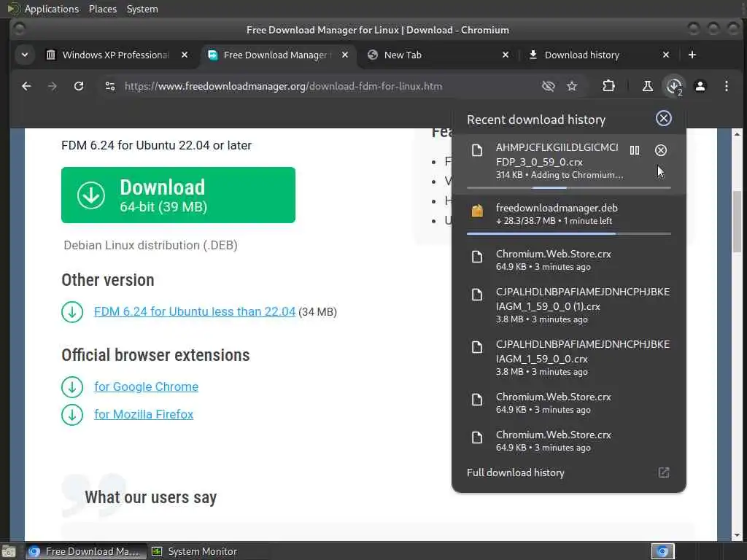Image resolution: width=747 pixels, height=560 pixels.
Task: Click the forward navigation arrow
Action: [x=53, y=86]
